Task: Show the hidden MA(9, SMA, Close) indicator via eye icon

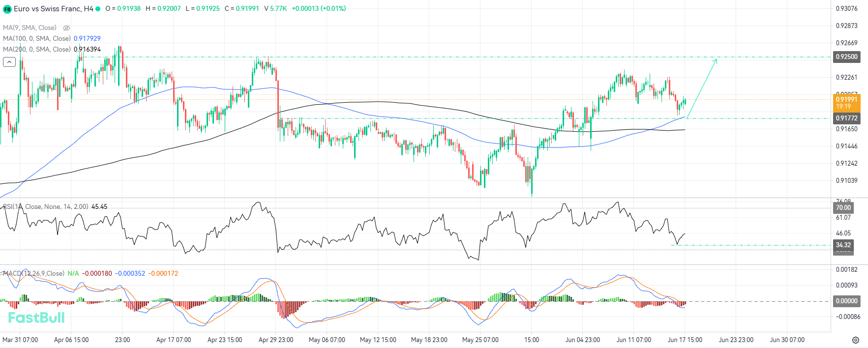Action: click(66, 28)
